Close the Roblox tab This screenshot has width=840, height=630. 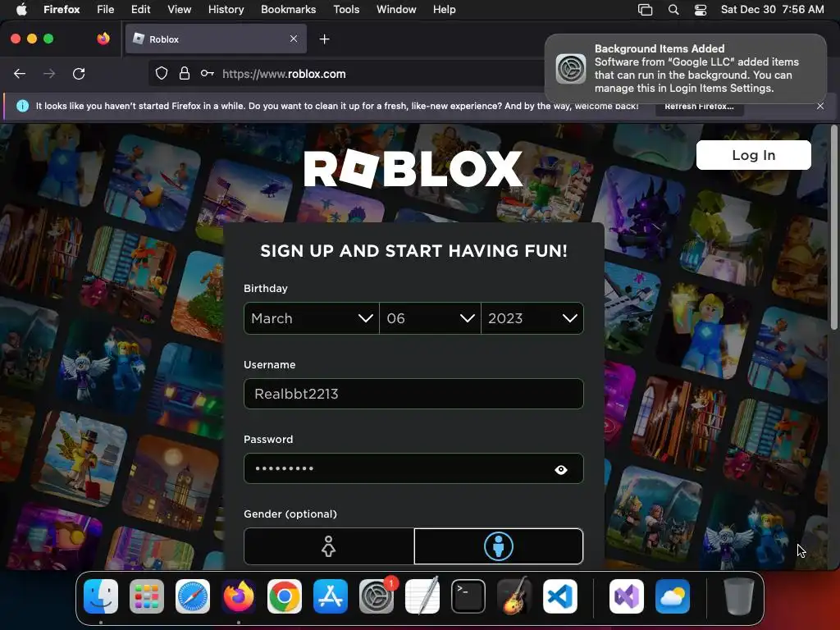(294, 39)
